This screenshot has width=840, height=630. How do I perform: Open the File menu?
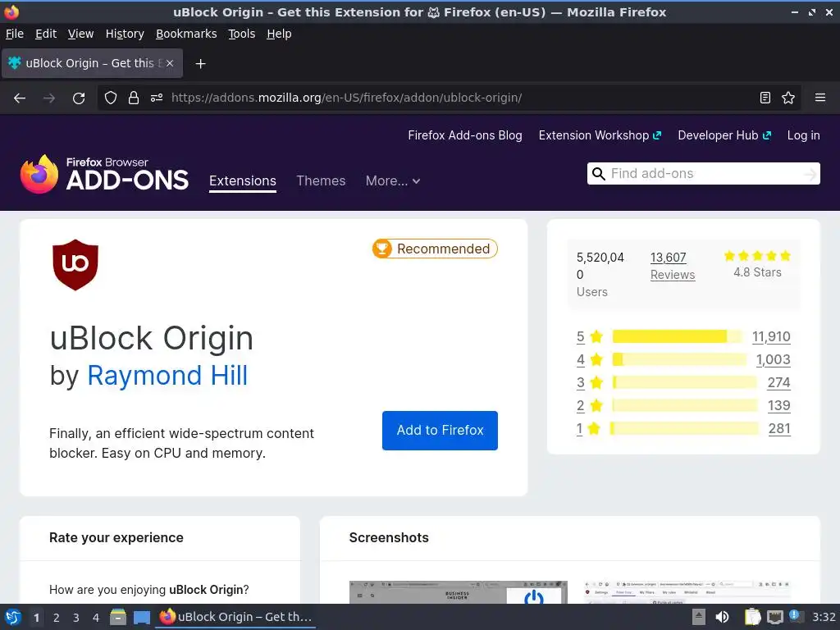[x=15, y=34]
